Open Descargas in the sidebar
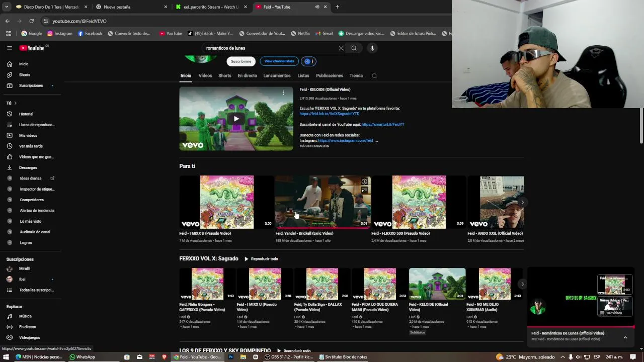 pos(28,167)
